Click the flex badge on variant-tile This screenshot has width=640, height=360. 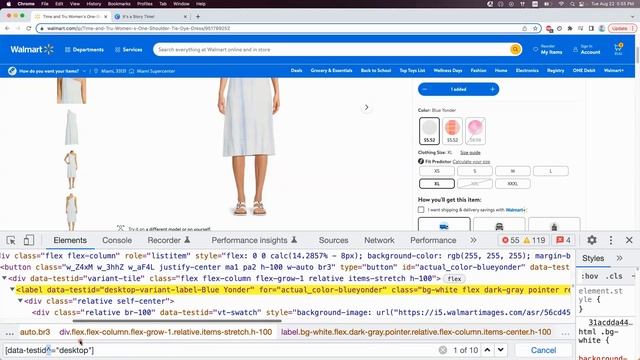coord(454,279)
